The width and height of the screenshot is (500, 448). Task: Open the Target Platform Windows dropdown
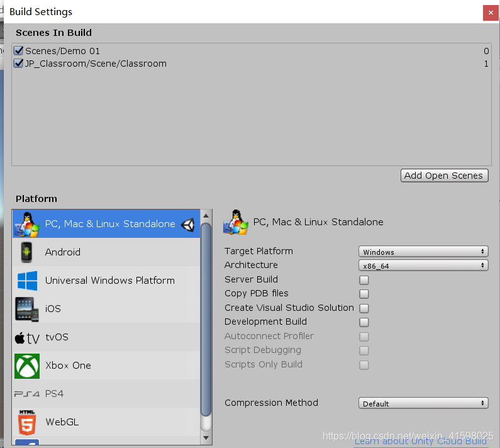(423, 252)
